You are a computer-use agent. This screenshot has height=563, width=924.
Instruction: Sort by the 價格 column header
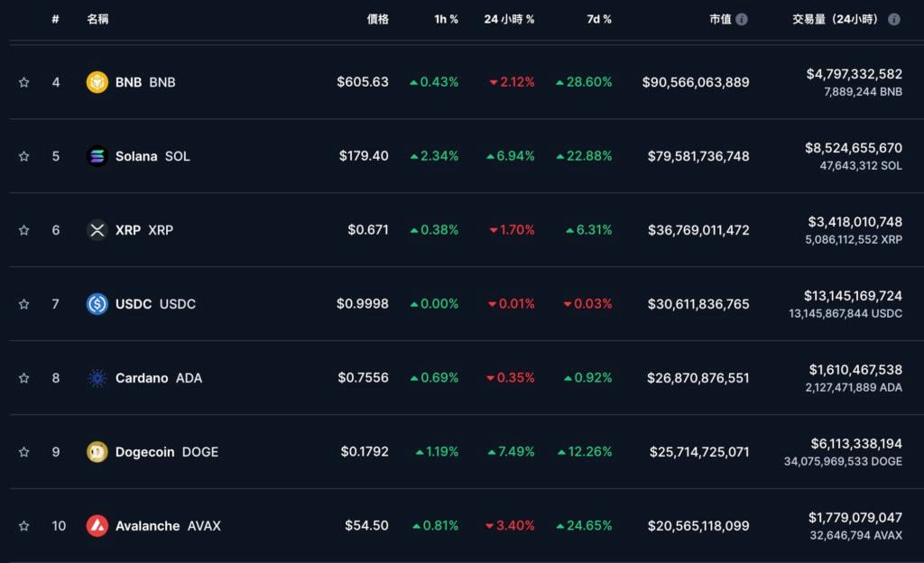point(378,19)
